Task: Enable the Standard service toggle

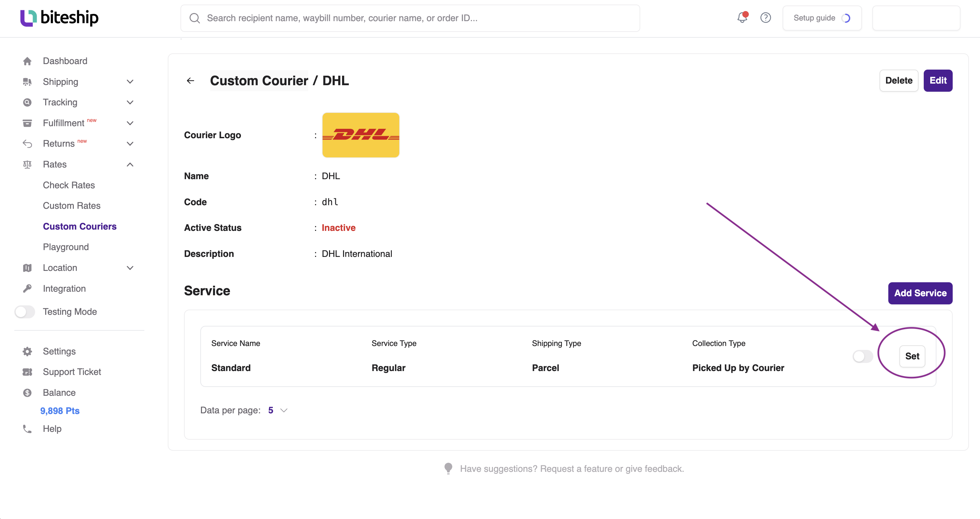Action: click(x=862, y=356)
